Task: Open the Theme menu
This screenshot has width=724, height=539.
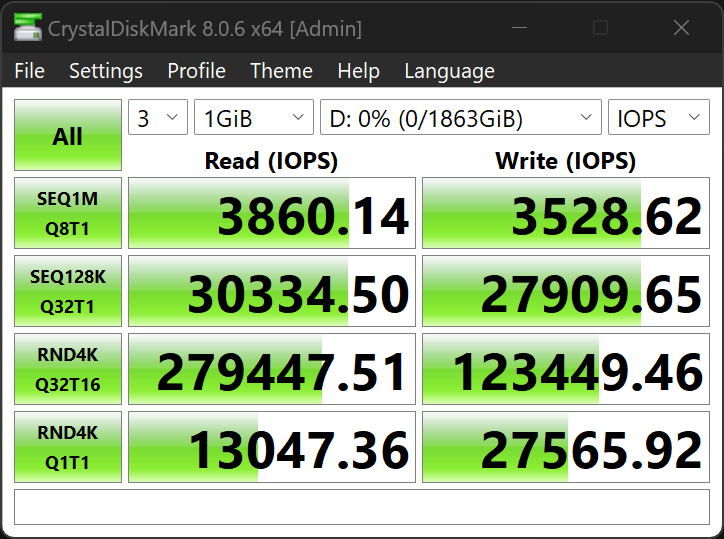Action: point(281,71)
